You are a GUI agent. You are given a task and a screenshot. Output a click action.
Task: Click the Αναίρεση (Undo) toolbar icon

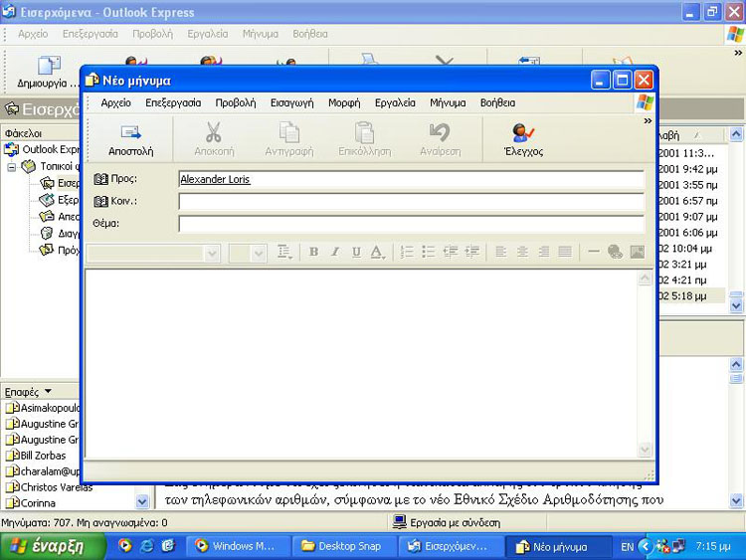tap(440, 140)
